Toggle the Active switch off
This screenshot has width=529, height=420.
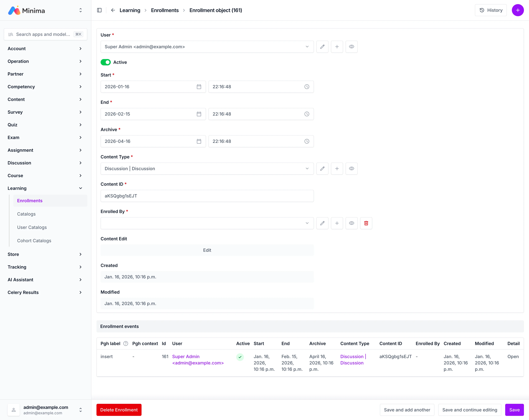tap(106, 62)
